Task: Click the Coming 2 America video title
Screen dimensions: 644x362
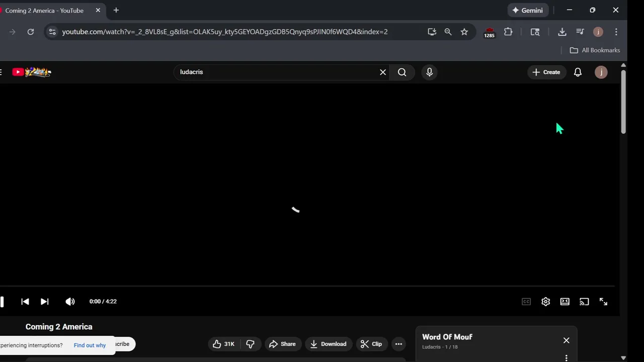Action: pyautogui.click(x=59, y=327)
